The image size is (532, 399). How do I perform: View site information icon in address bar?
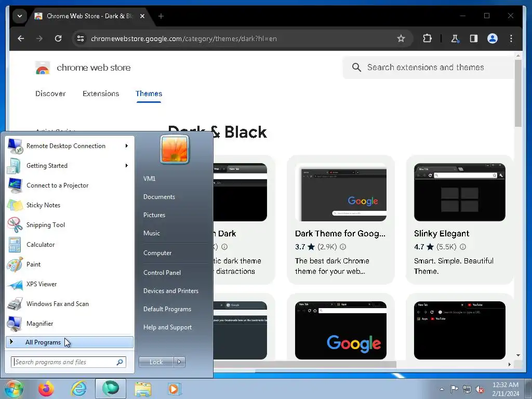click(x=81, y=38)
